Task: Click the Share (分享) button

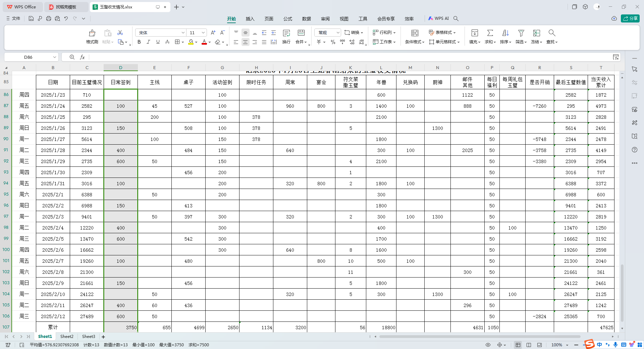Action: click(x=630, y=18)
